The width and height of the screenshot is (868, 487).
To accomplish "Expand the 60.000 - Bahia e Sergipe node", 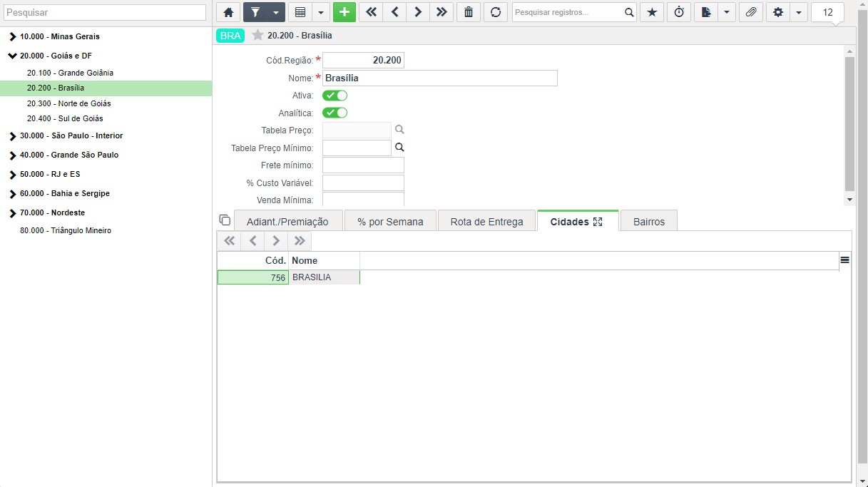I will [x=13, y=193].
